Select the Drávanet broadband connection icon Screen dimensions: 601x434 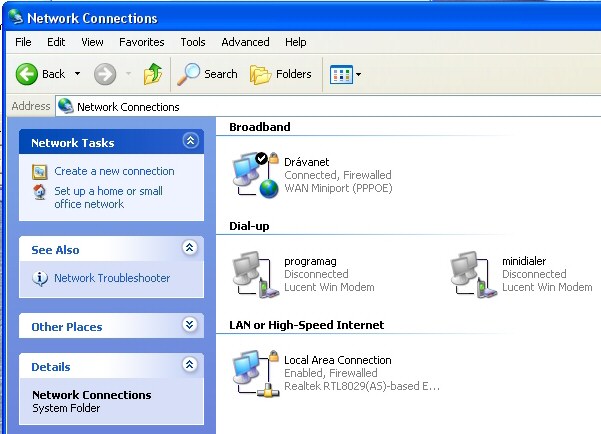255,175
